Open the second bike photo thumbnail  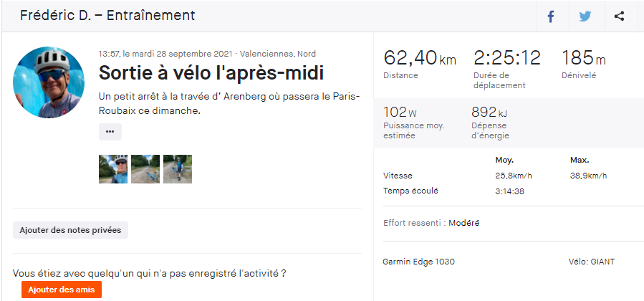145,169
